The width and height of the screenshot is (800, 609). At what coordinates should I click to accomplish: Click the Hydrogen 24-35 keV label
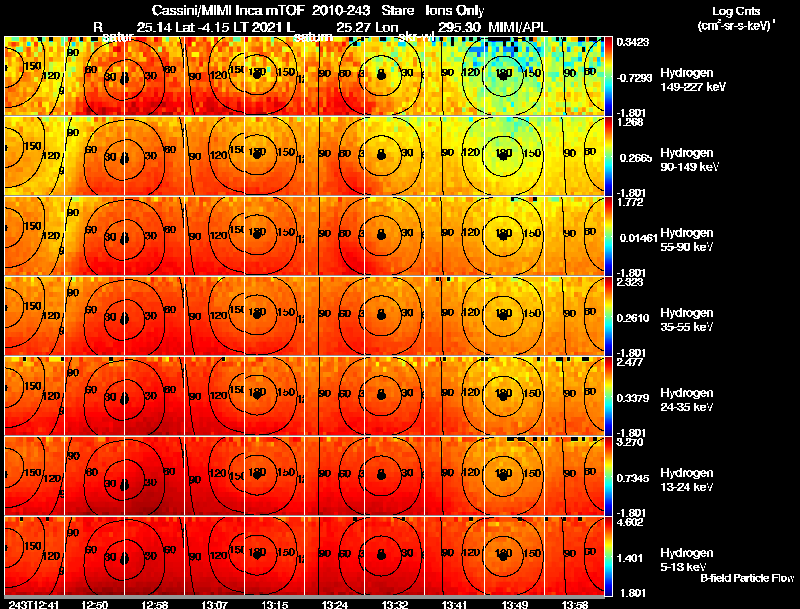(x=687, y=400)
